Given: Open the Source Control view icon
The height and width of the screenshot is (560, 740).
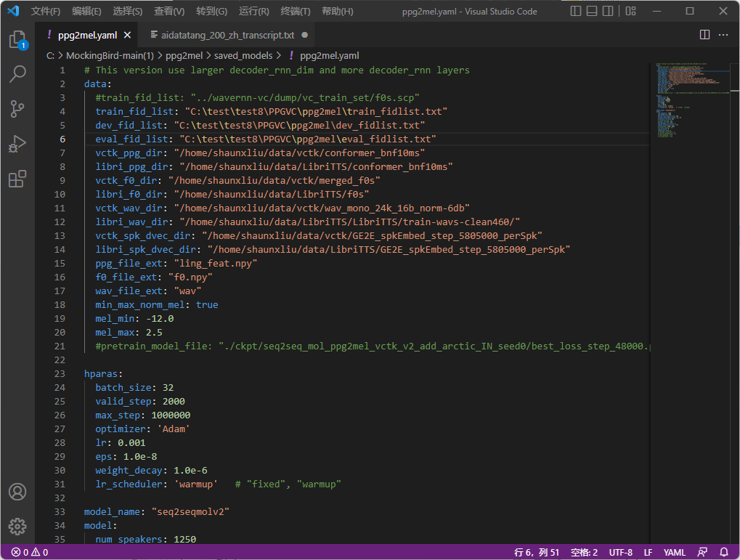Looking at the screenshot, I should click(x=17, y=109).
